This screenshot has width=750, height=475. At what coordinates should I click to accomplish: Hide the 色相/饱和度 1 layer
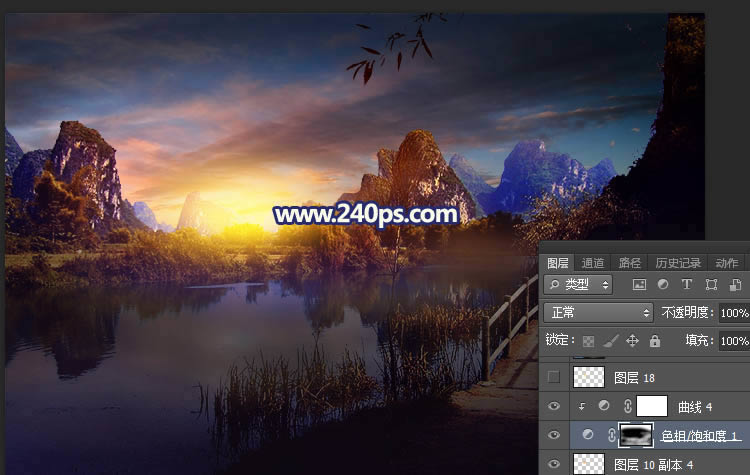point(553,435)
